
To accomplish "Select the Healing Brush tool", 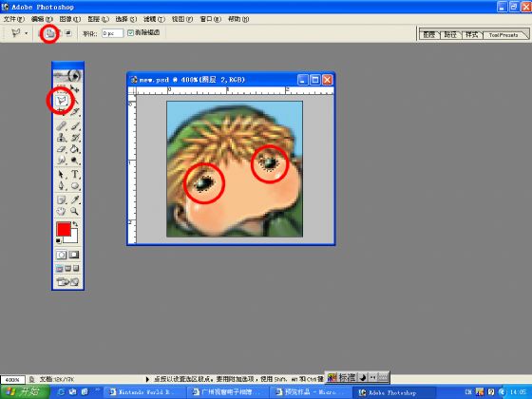I will click(62, 125).
